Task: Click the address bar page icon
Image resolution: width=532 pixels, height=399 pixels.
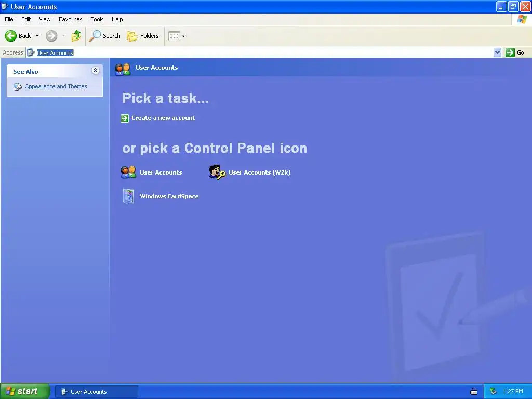Action: [31, 52]
